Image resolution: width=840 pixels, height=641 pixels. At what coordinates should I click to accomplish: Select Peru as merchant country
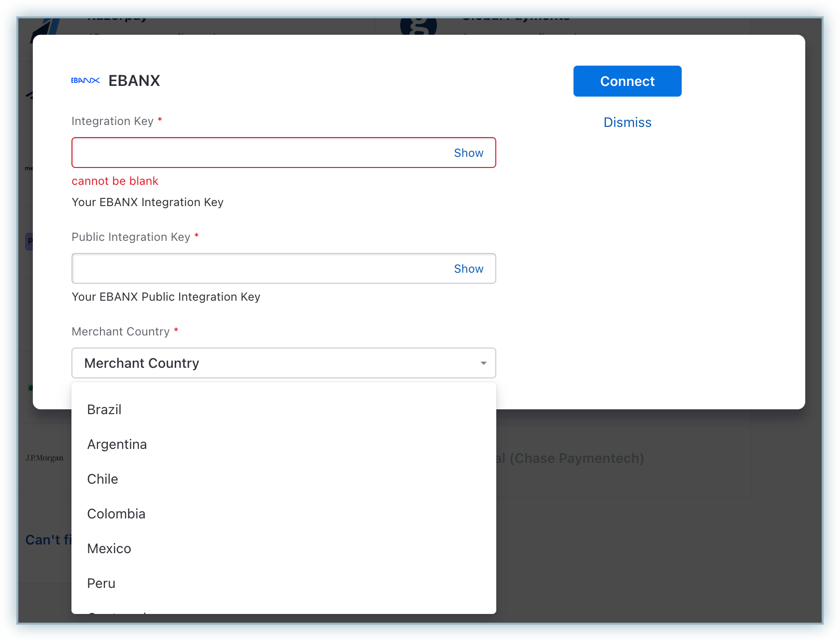[101, 584]
